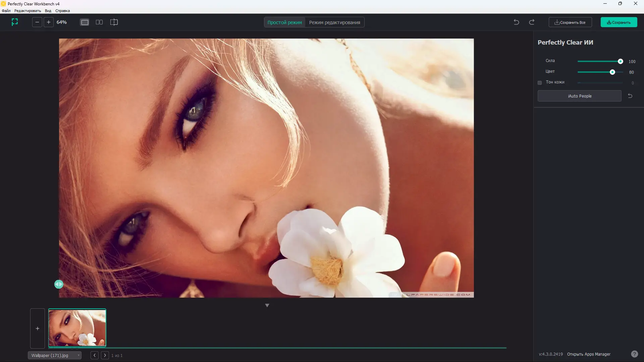644x362 pixels.
Task: Collapse the filmstrip with the triangle arrow
Action: pos(267,305)
